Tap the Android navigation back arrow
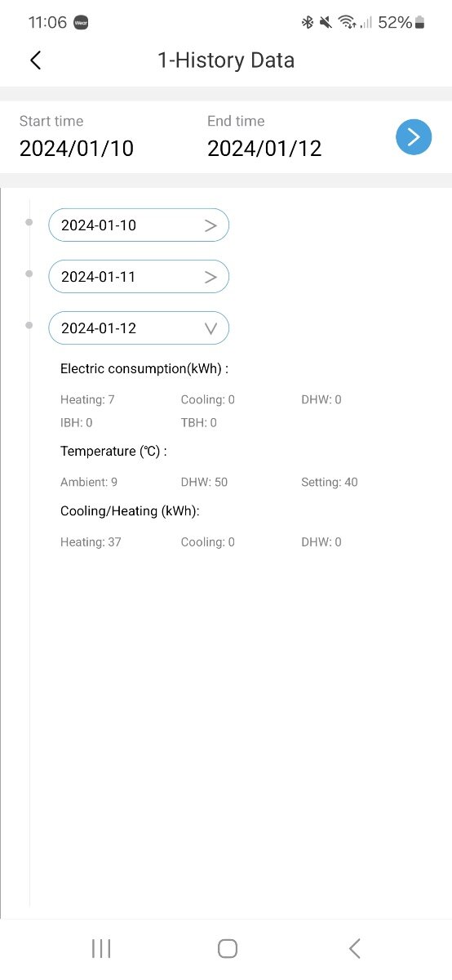This screenshot has height=980, width=452. pyautogui.click(x=354, y=948)
